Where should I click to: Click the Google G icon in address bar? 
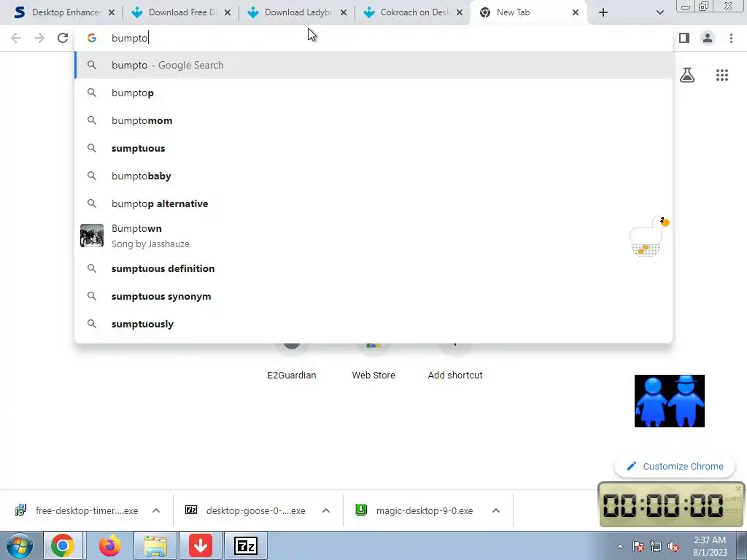(x=92, y=38)
